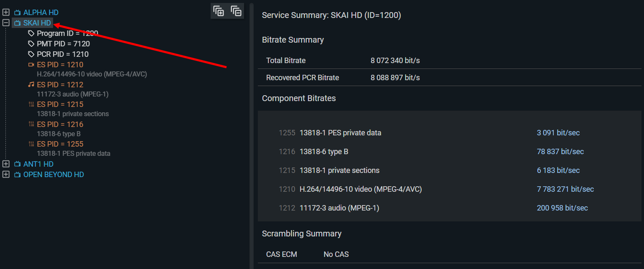The image size is (644, 269).
Task: Click the data icon beside ES PID 1215
Action: tap(31, 104)
